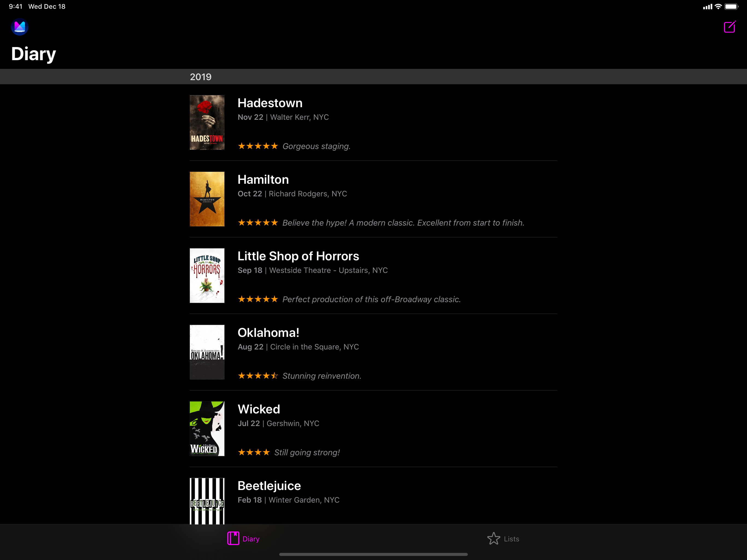Tap Oklahoma! four-and-a-half star rating

click(x=258, y=376)
